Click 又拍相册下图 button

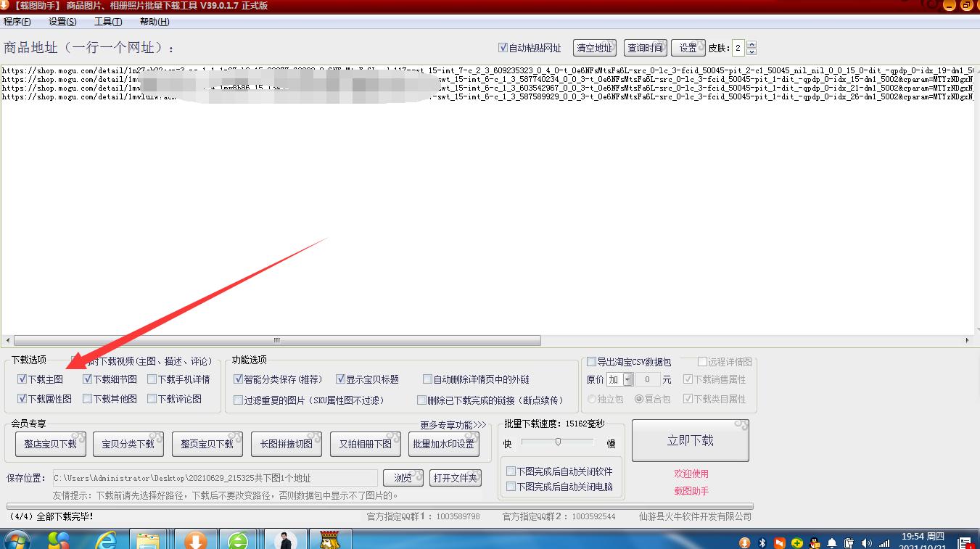click(x=366, y=444)
